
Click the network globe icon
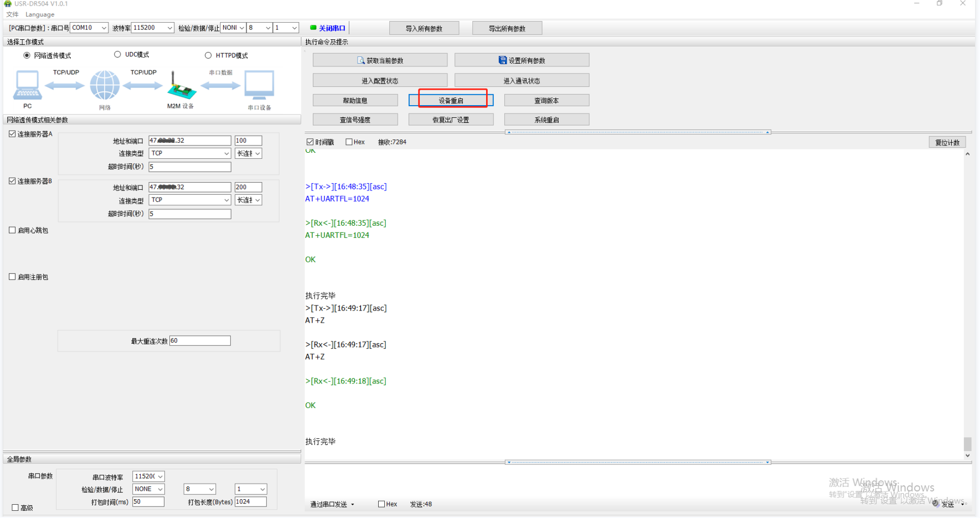click(105, 85)
